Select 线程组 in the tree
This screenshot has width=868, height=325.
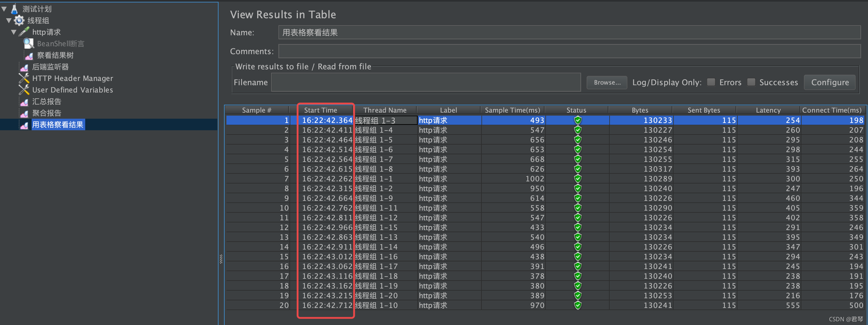[x=38, y=21]
